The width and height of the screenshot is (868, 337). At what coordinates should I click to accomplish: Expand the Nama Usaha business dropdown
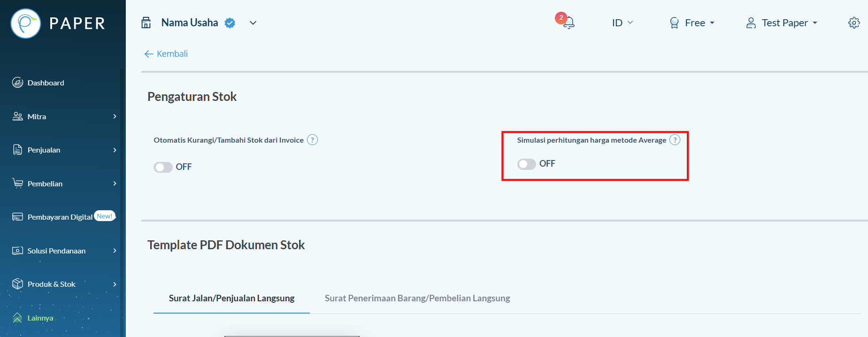[x=253, y=23]
